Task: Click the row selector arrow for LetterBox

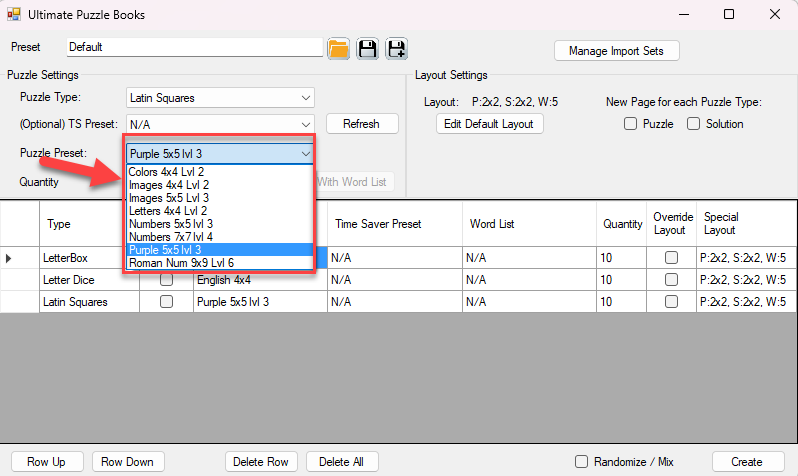Action: 10,258
